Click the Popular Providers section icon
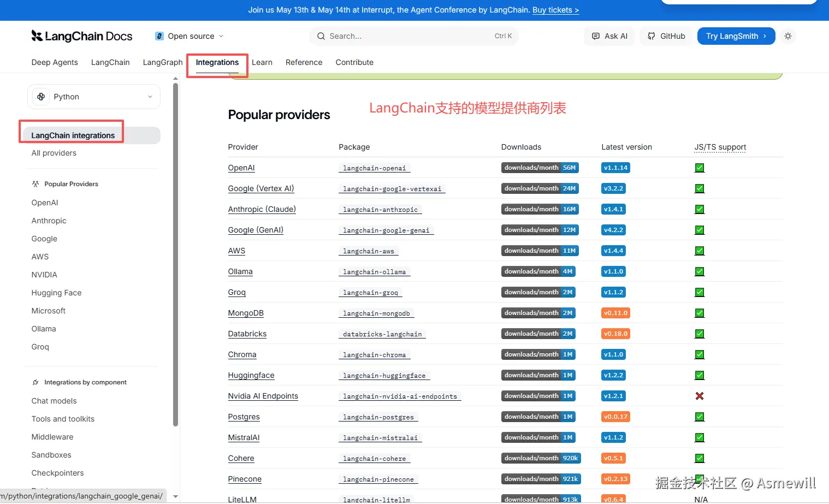Screen dimensions: 829x504 (35, 184)
